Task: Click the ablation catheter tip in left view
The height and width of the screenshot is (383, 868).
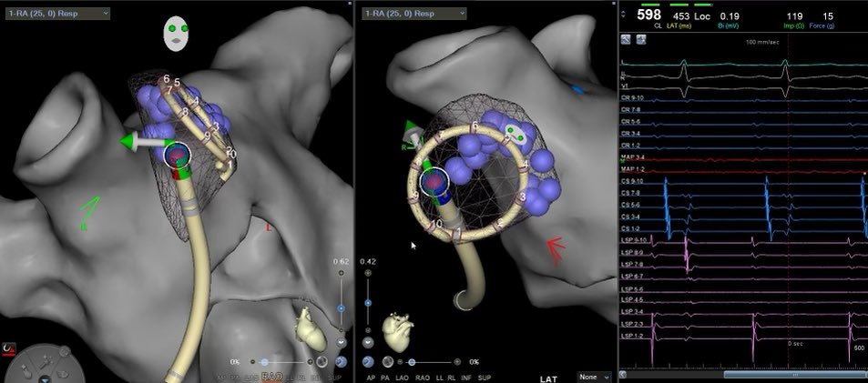Action: 179,155
